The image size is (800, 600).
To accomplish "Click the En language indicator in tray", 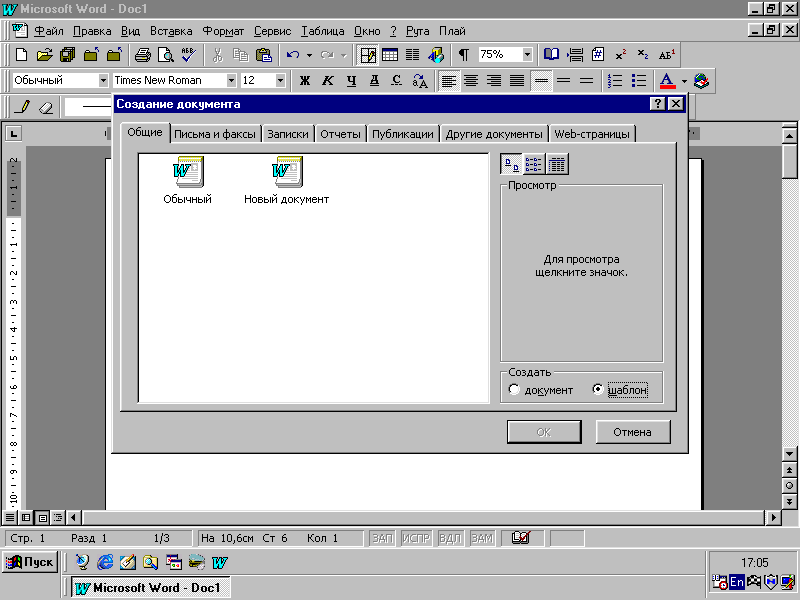I will tap(737, 582).
